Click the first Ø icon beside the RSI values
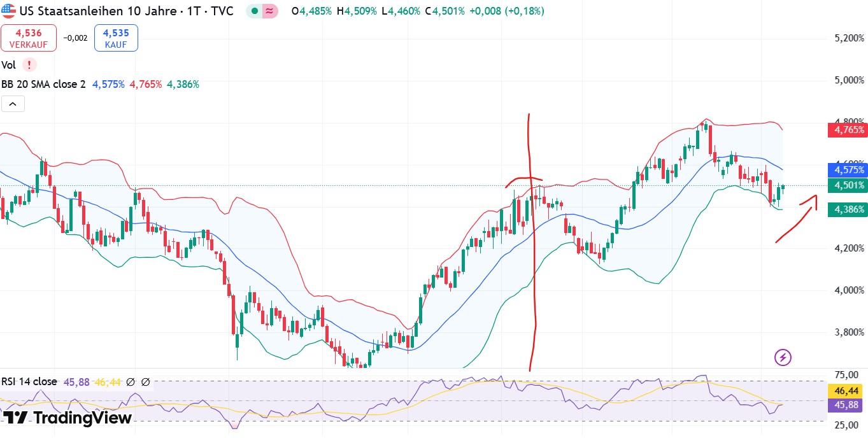Viewport: 868px width, 438px height. 131,382
